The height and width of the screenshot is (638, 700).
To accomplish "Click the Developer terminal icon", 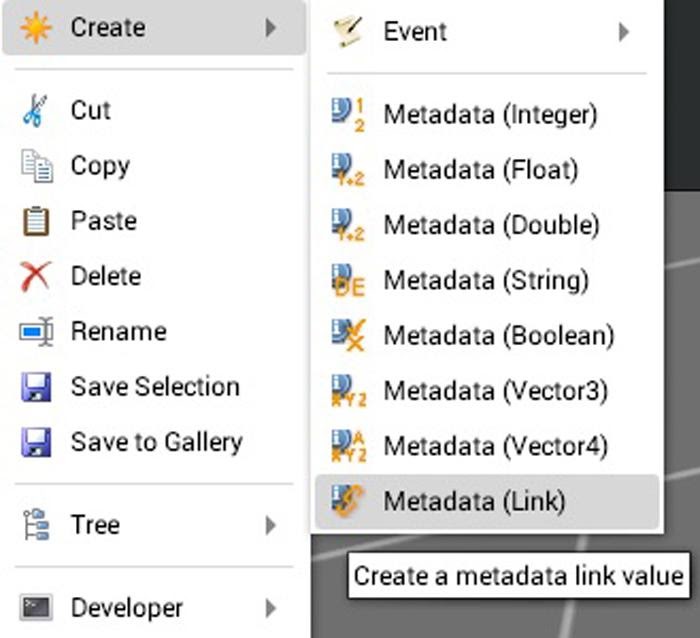I will [x=36, y=608].
